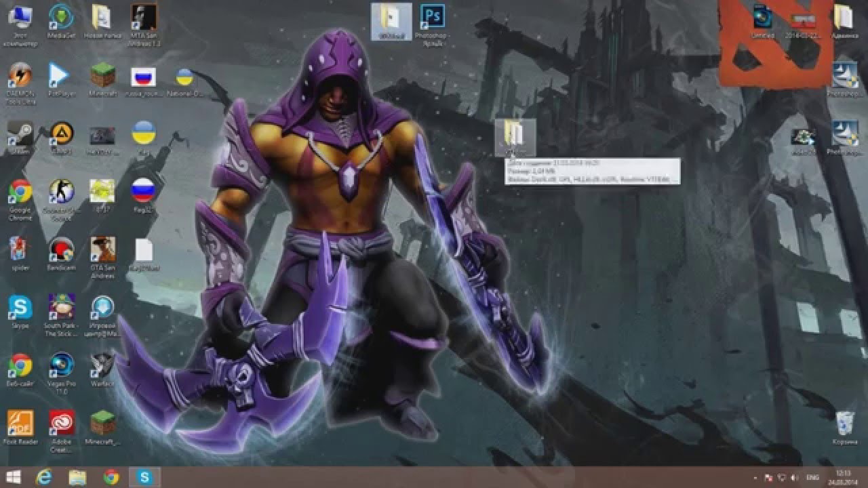Select the round Ukraine flag icon
Image resolution: width=868 pixels, height=488 pixels.
point(143,138)
